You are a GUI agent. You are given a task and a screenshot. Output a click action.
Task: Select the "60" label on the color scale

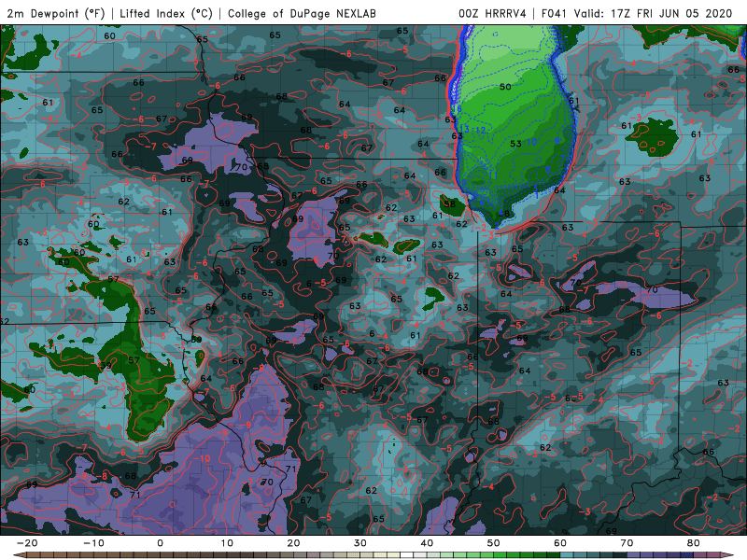tap(560, 543)
